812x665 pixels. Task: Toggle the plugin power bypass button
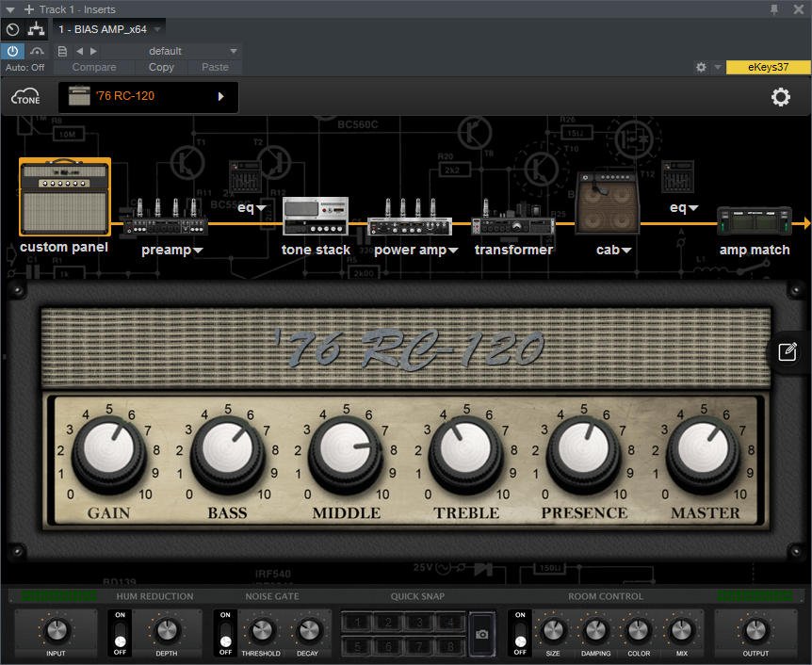pos(12,51)
